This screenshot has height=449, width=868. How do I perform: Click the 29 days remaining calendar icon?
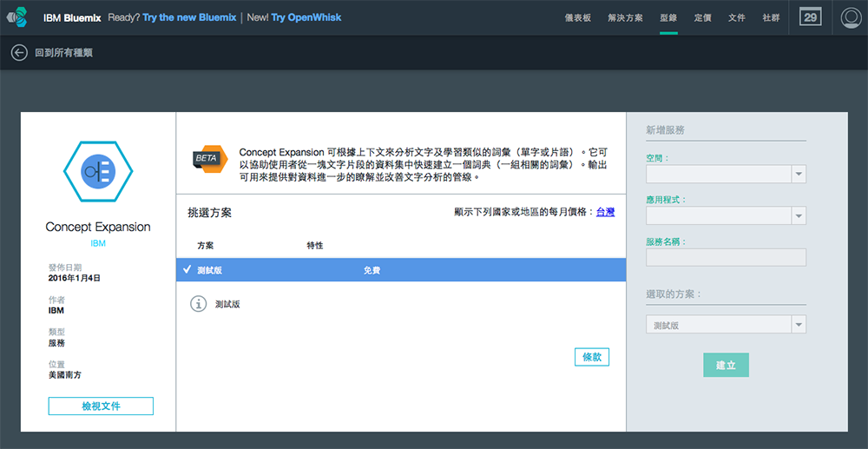(x=810, y=17)
